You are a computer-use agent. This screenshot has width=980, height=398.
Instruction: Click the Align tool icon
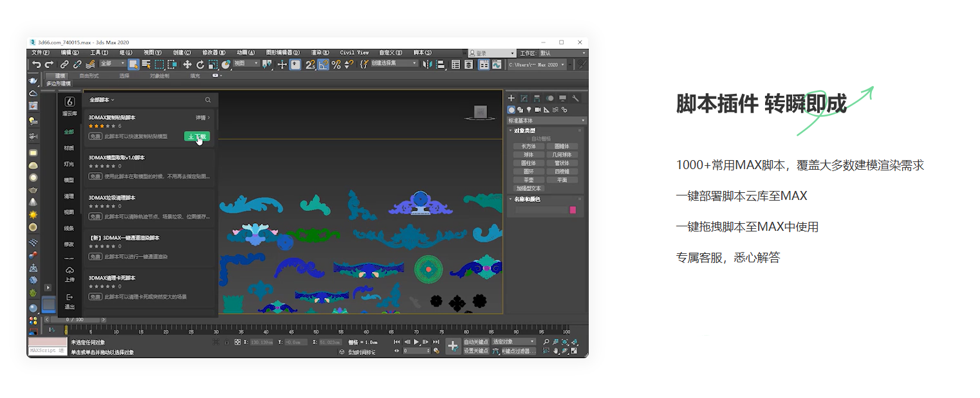click(441, 64)
